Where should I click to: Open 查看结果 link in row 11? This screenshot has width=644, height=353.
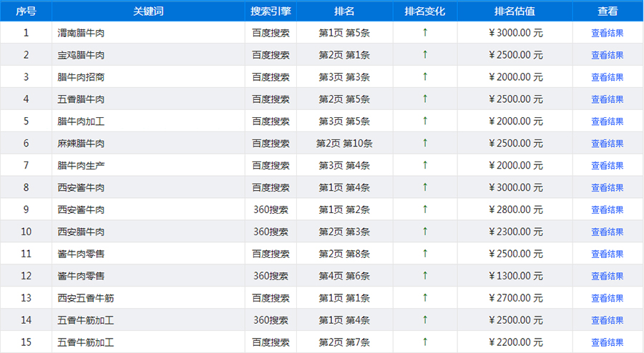pyautogui.click(x=607, y=254)
